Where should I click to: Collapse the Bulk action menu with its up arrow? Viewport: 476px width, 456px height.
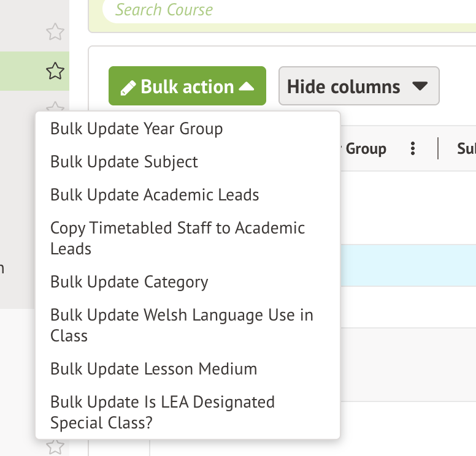pyautogui.click(x=247, y=87)
